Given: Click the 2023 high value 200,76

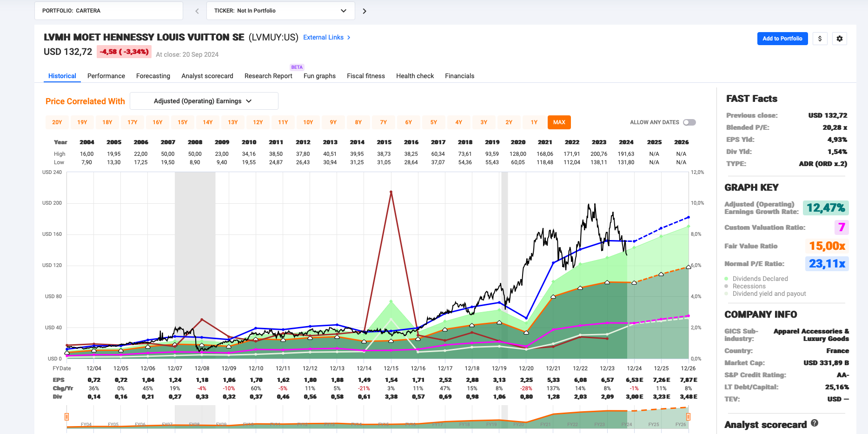Looking at the screenshot, I should coord(599,154).
